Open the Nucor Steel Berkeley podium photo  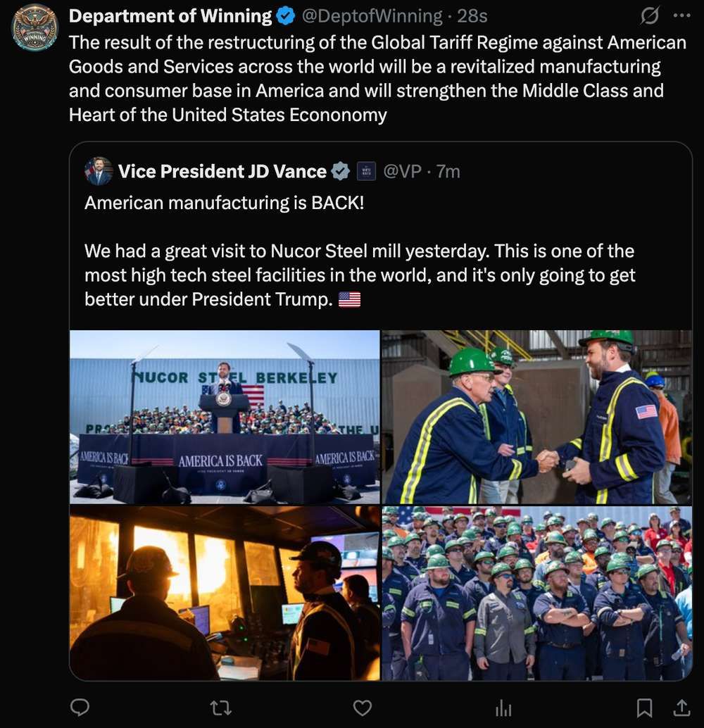click(x=225, y=417)
